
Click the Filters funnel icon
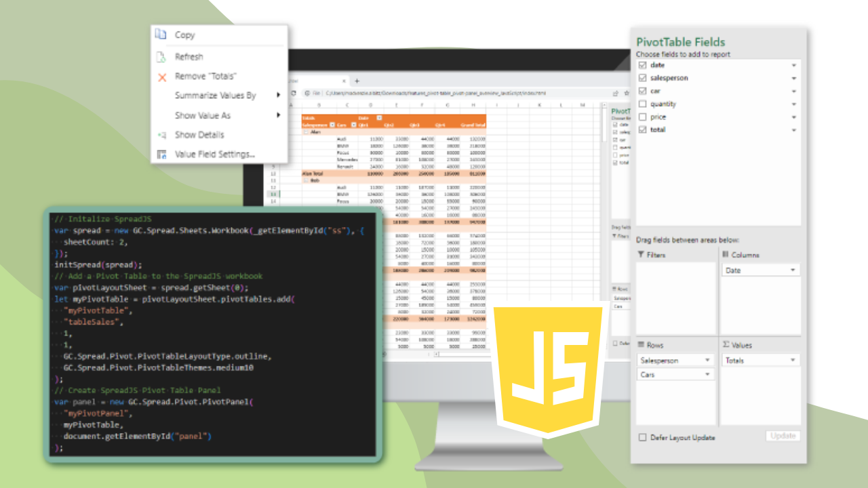tap(642, 255)
